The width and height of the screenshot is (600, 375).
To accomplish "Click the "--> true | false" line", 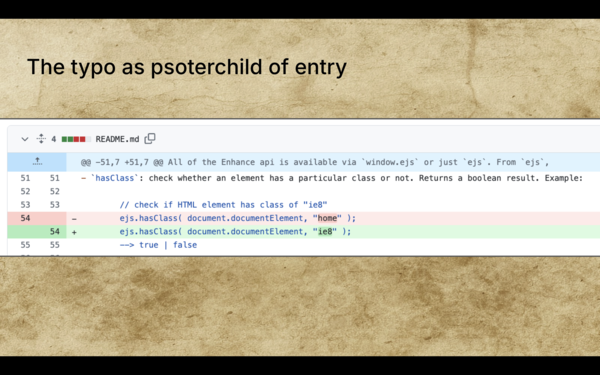I will 158,245.
